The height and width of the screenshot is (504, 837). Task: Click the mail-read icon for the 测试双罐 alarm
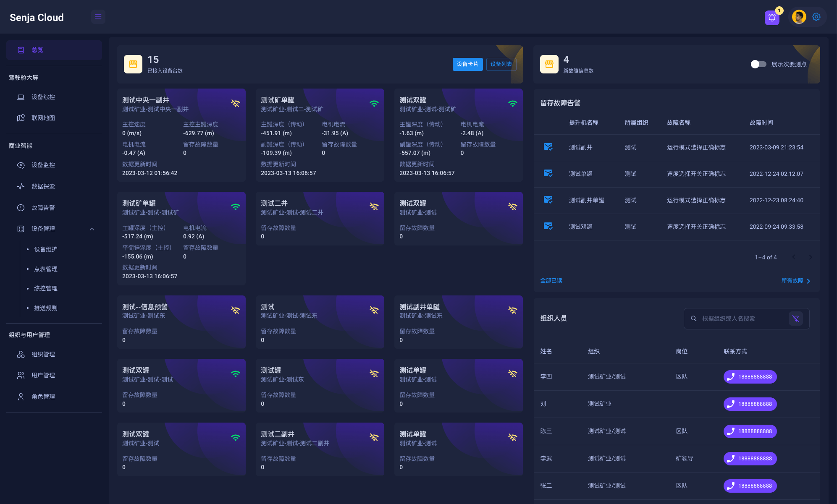(548, 226)
